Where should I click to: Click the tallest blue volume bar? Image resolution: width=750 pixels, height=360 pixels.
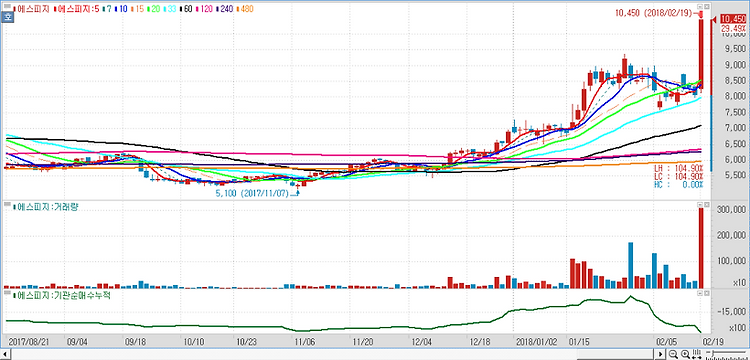coord(630,265)
